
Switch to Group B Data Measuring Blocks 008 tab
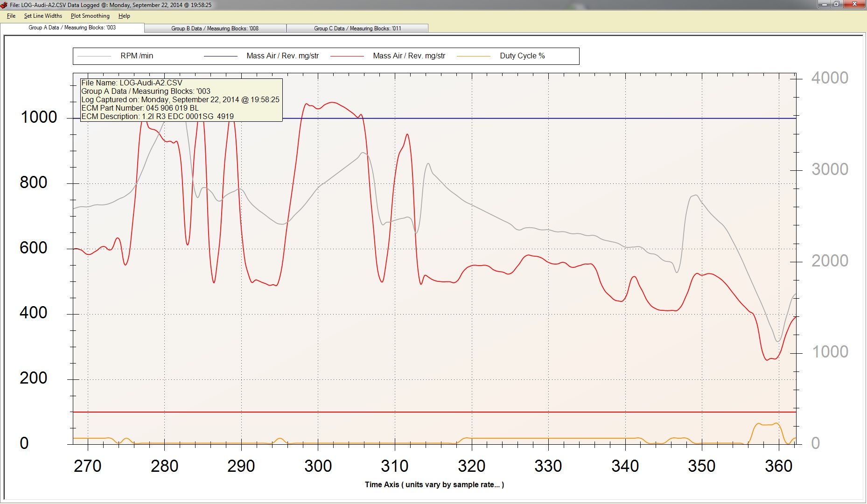click(215, 28)
